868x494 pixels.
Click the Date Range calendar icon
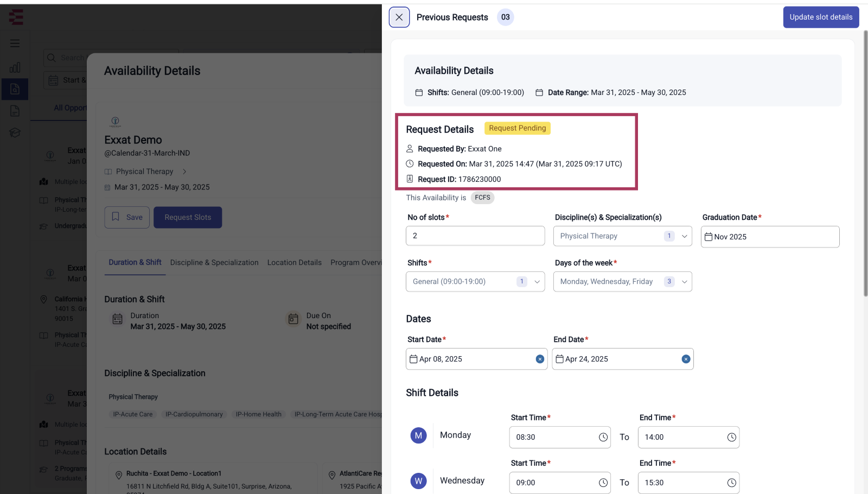click(539, 93)
